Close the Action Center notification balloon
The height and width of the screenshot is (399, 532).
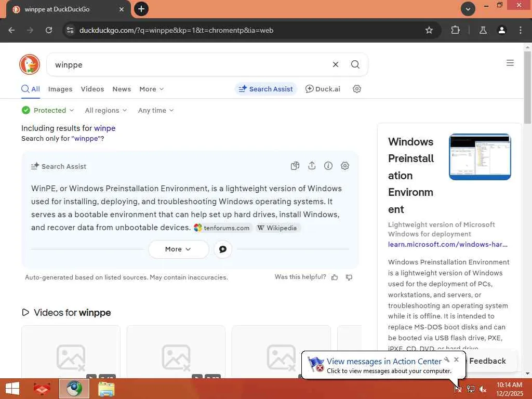point(456,360)
